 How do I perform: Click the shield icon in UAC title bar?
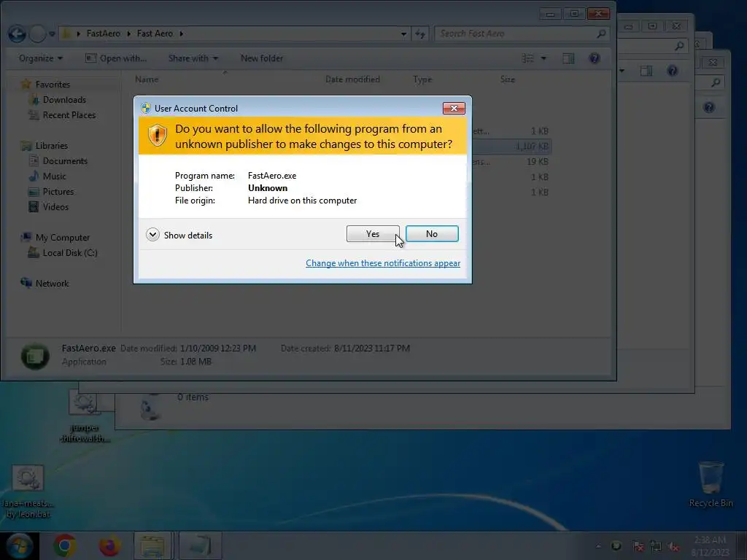(146, 108)
